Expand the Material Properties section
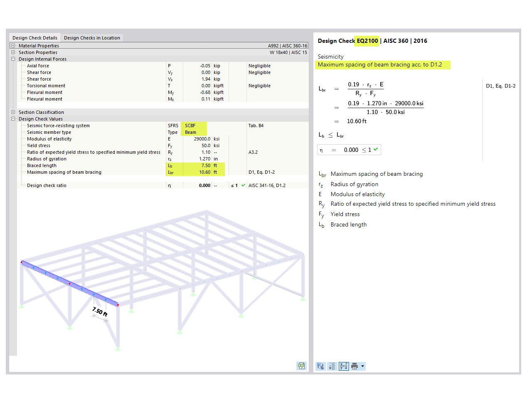532x399 pixels. (14, 46)
